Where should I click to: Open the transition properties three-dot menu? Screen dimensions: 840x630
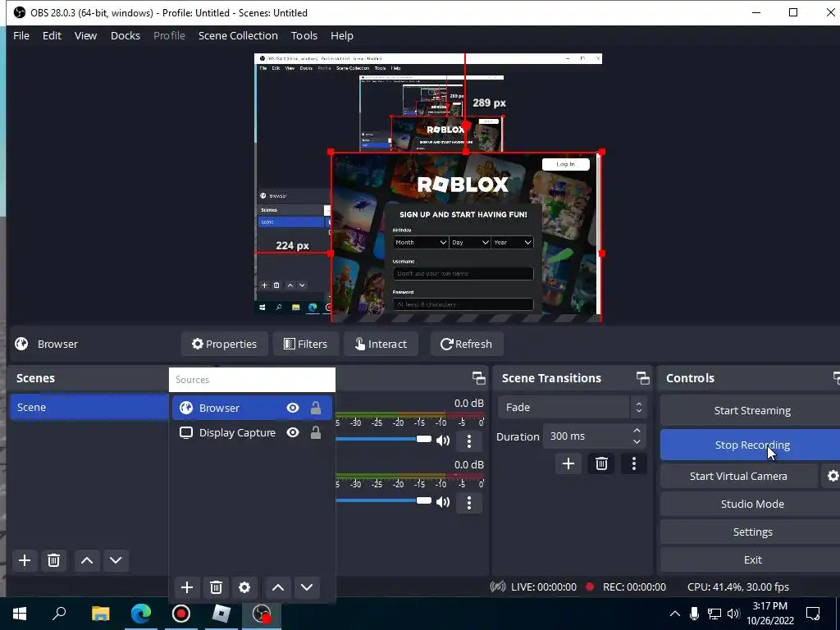coord(634,463)
